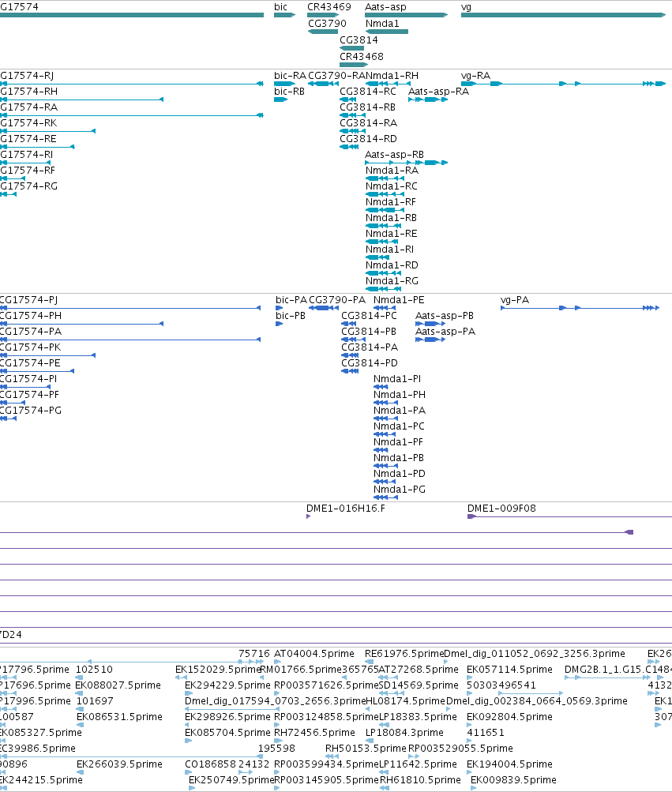672x792 pixels.
Task: Open the Aats-asp-PA protein label
Action: point(445,332)
